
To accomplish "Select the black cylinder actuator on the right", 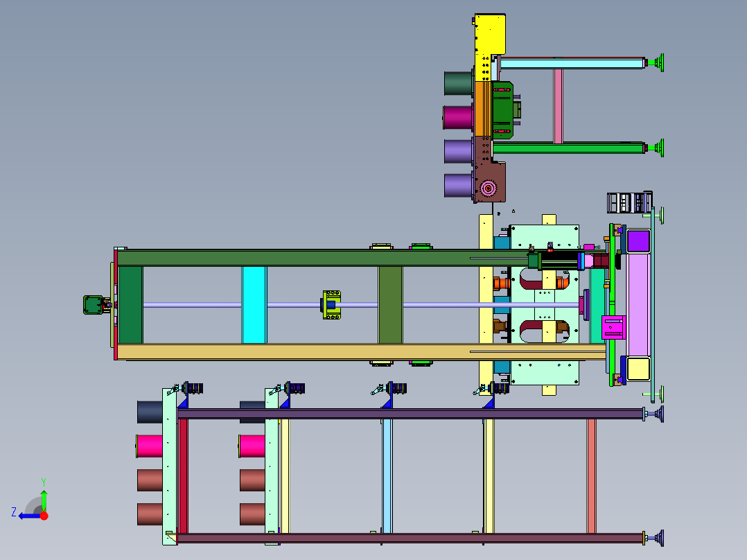I will 558,261.
